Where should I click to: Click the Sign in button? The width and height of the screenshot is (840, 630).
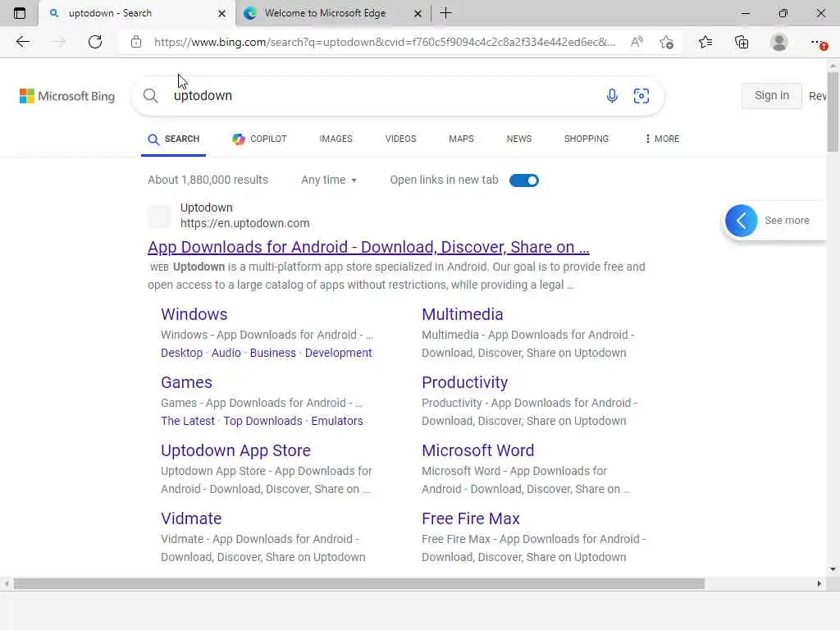[x=771, y=96]
